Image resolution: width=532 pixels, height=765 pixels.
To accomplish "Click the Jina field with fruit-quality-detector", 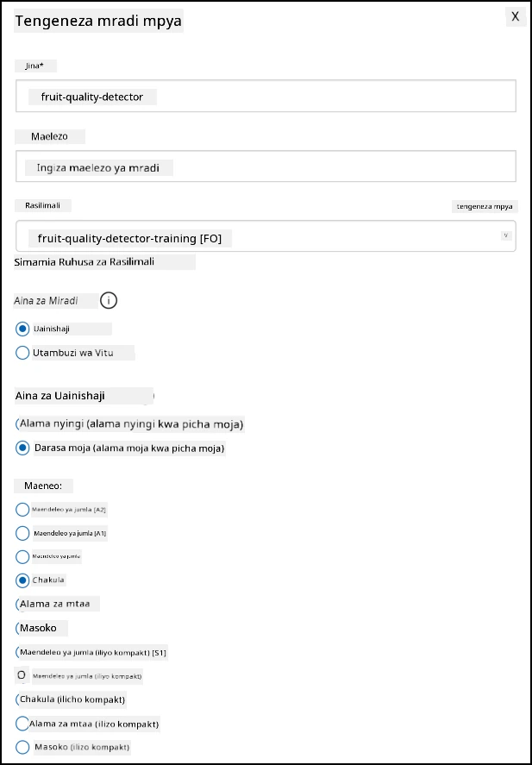I will [266, 96].
